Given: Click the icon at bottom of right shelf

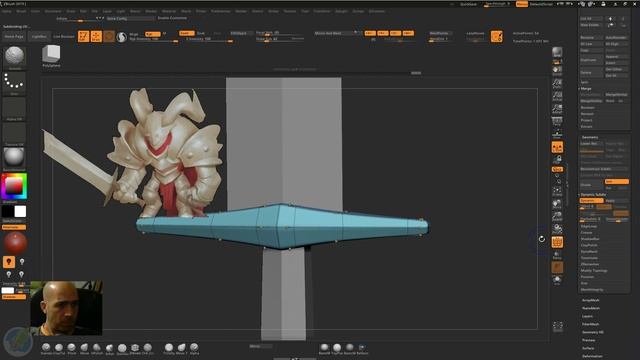Looking at the screenshot, I should (x=558, y=327).
